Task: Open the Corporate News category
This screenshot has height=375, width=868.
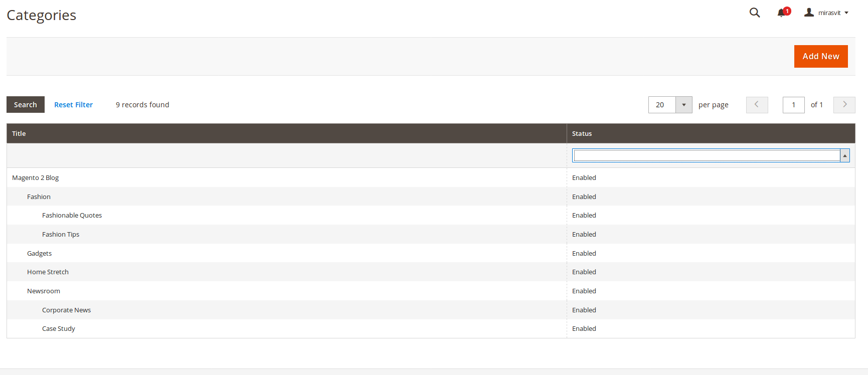Action: click(66, 310)
